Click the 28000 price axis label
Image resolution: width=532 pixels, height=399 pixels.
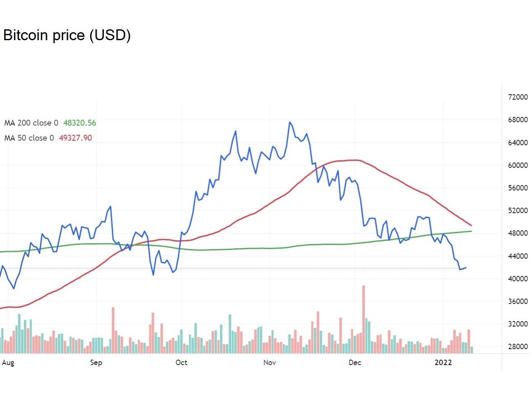coord(517,347)
